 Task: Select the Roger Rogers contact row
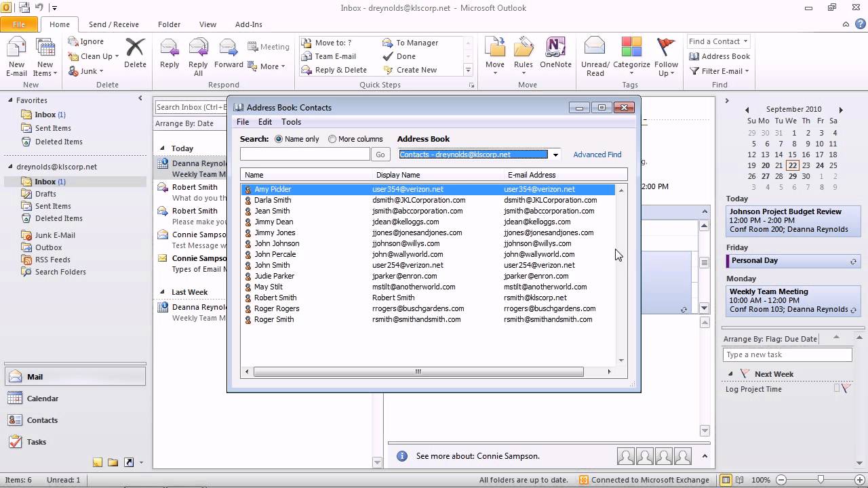[428, 308]
